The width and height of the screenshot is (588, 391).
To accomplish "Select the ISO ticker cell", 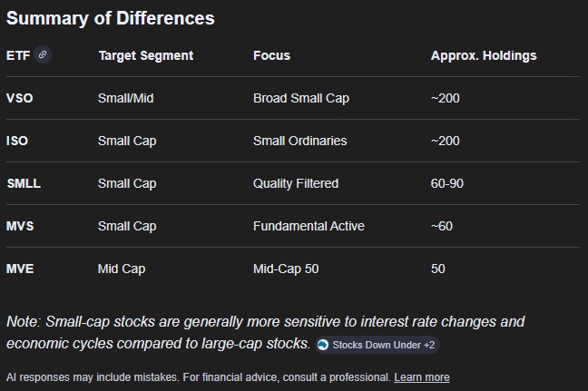I will point(18,141).
